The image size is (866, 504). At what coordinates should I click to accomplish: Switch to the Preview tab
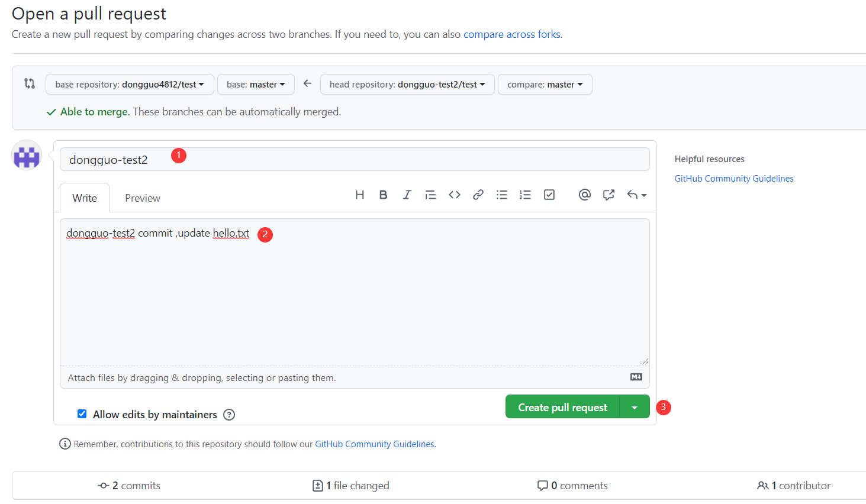coord(143,198)
